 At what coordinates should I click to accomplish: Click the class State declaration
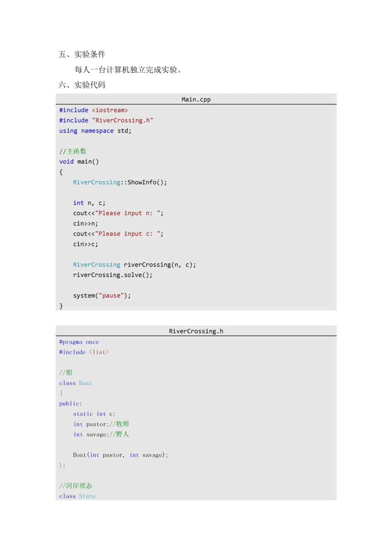(x=77, y=496)
